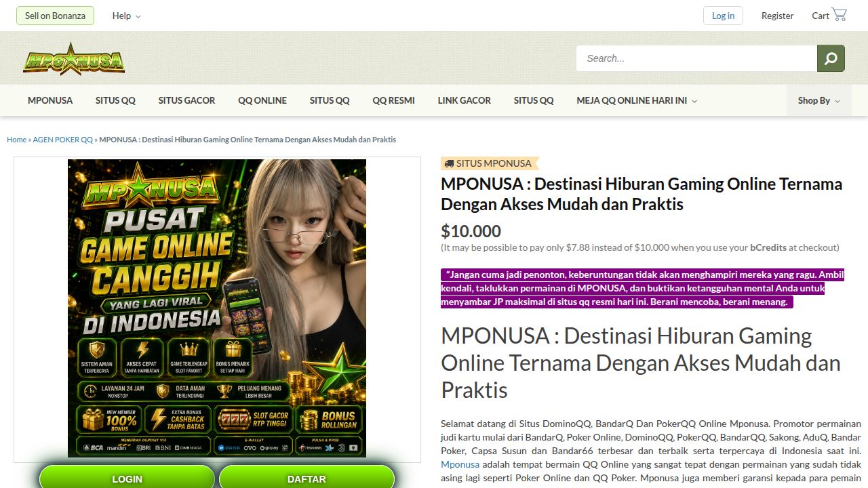Select MPONUSA navigation item

click(x=50, y=100)
